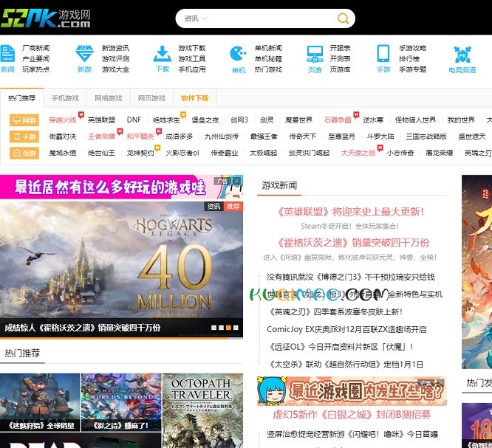Open the DNF game link
Viewport: 492px width, 448px height.
coord(134,120)
